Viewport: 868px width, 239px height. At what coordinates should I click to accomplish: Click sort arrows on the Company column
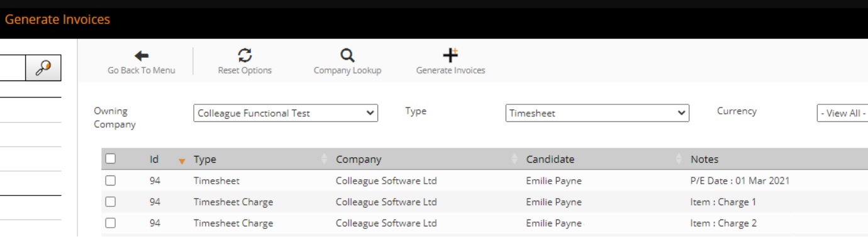pos(515,159)
